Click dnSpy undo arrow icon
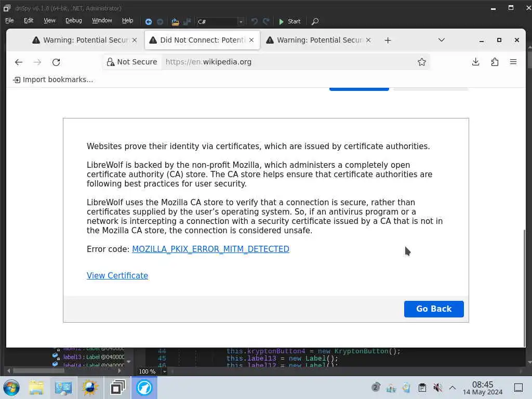The height and width of the screenshot is (399, 532). 254,22
